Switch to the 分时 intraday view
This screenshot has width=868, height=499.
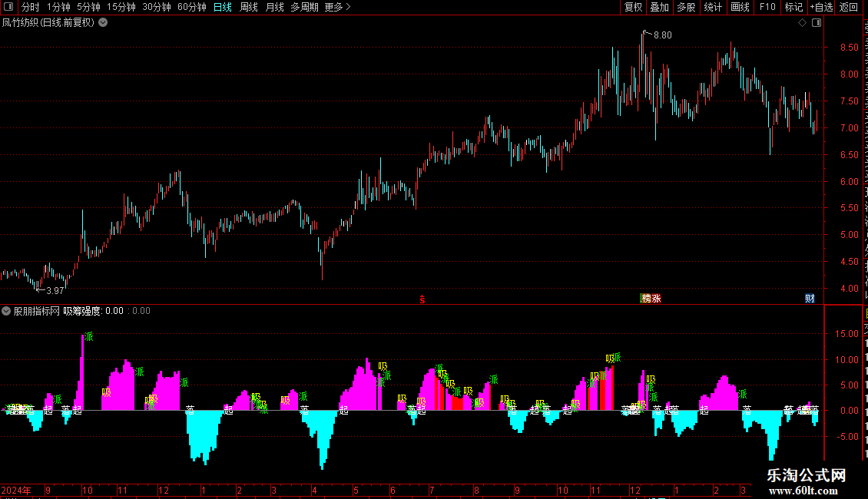pyautogui.click(x=31, y=7)
